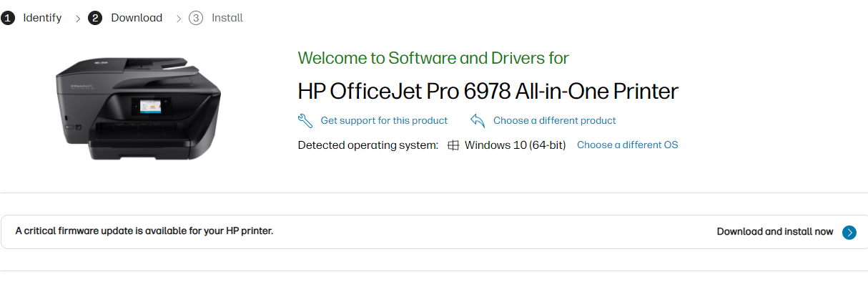Click the step 3 number circle
The height and width of the screenshot is (287, 868).
click(196, 18)
